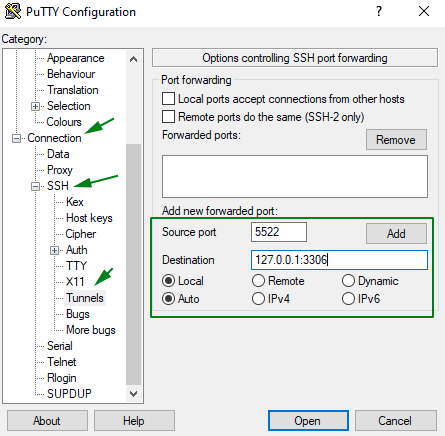Click Add to add forwarded port
The image size is (445, 436).
pos(396,234)
